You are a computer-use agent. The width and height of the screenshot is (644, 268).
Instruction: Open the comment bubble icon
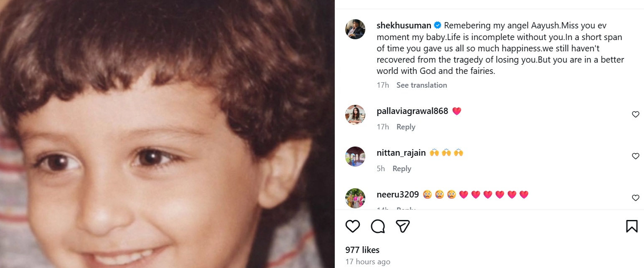(x=378, y=226)
